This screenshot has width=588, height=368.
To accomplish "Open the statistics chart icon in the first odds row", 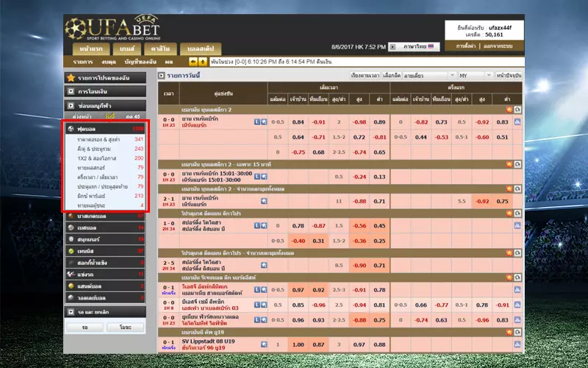I will [517, 121].
